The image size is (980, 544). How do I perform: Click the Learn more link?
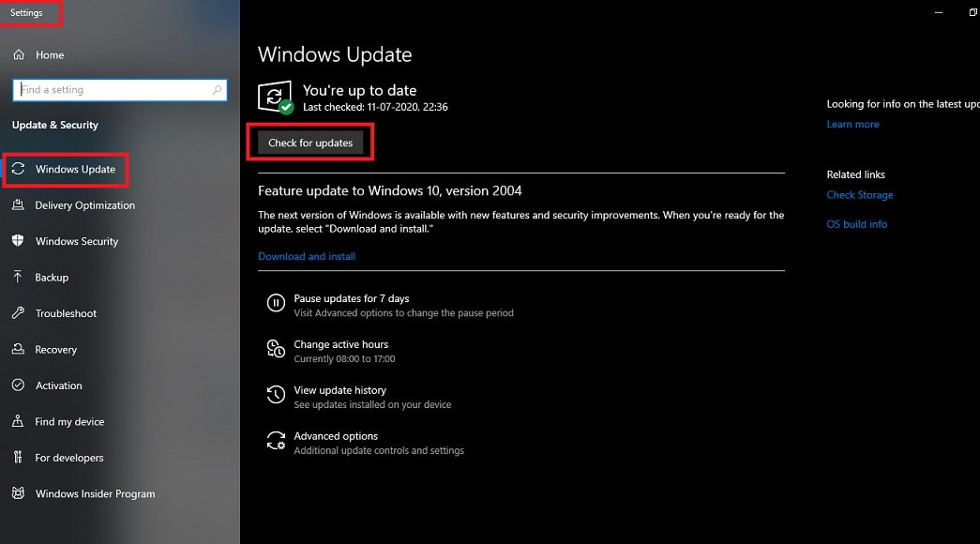pyautogui.click(x=853, y=124)
